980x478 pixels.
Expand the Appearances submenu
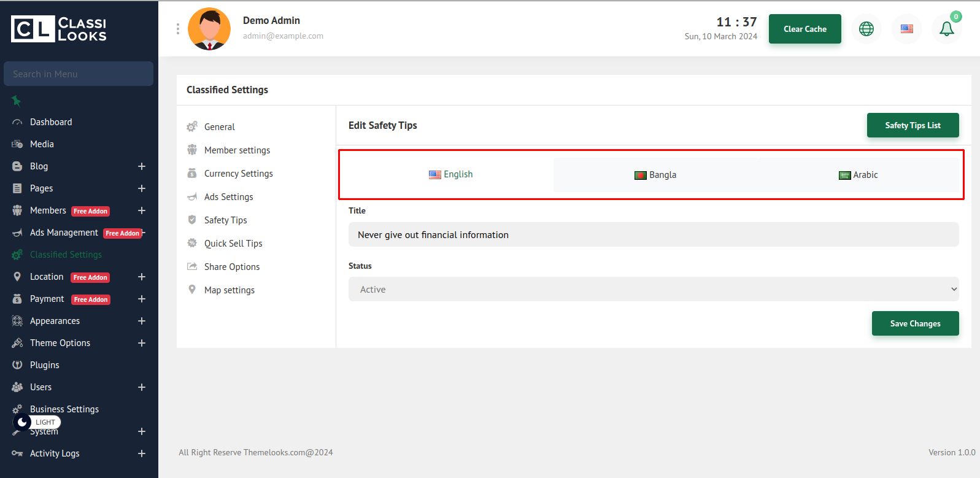click(142, 321)
